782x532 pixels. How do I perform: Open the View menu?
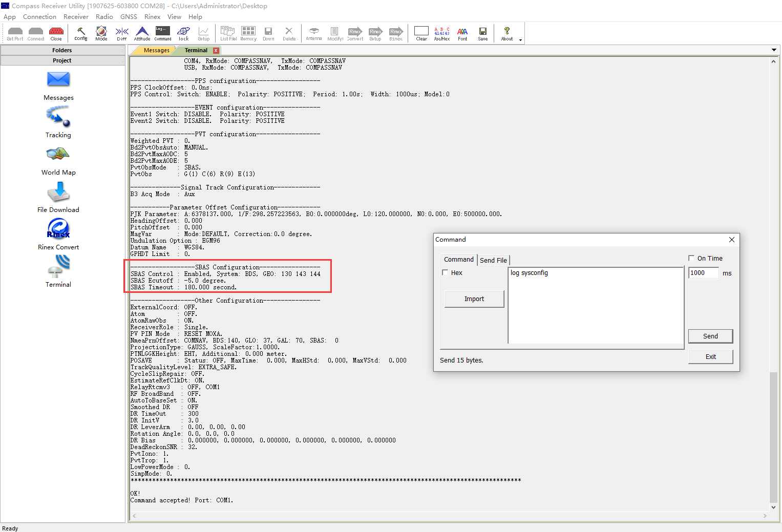pyautogui.click(x=174, y=17)
